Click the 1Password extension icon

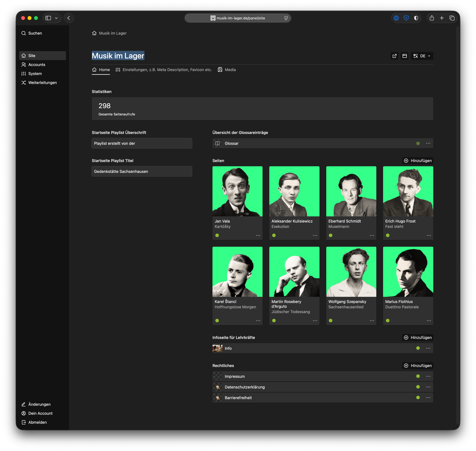[x=396, y=18]
